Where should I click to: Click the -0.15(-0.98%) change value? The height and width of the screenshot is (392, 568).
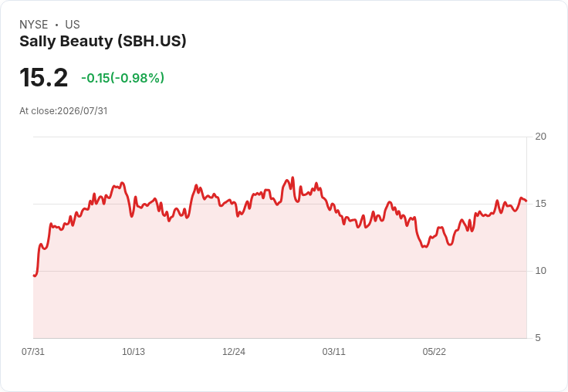(123, 78)
